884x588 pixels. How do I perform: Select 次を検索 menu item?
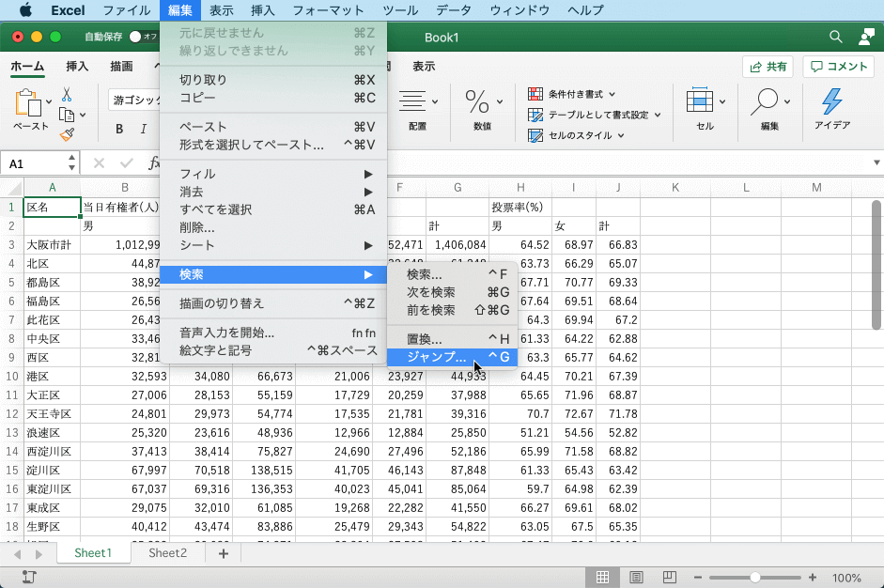click(452, 292)
